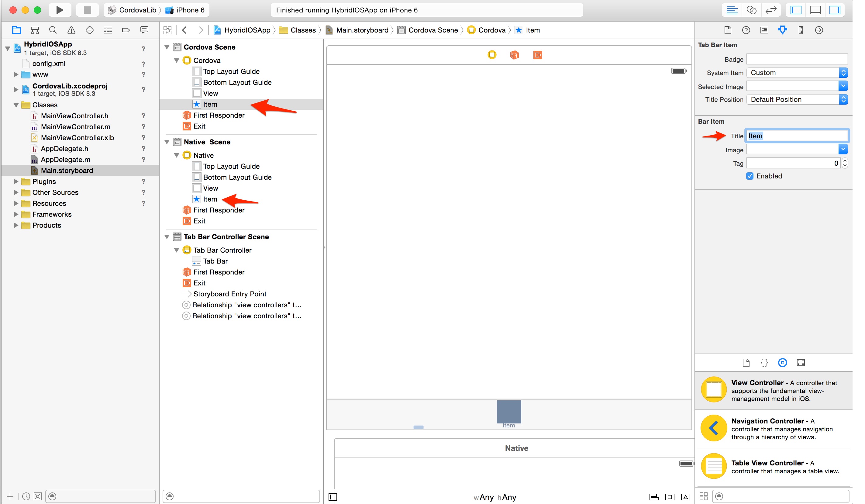Collapse the Tab Bar Controller Scene
The height and width of the screenshot is (504, 865).
point(167,237)
